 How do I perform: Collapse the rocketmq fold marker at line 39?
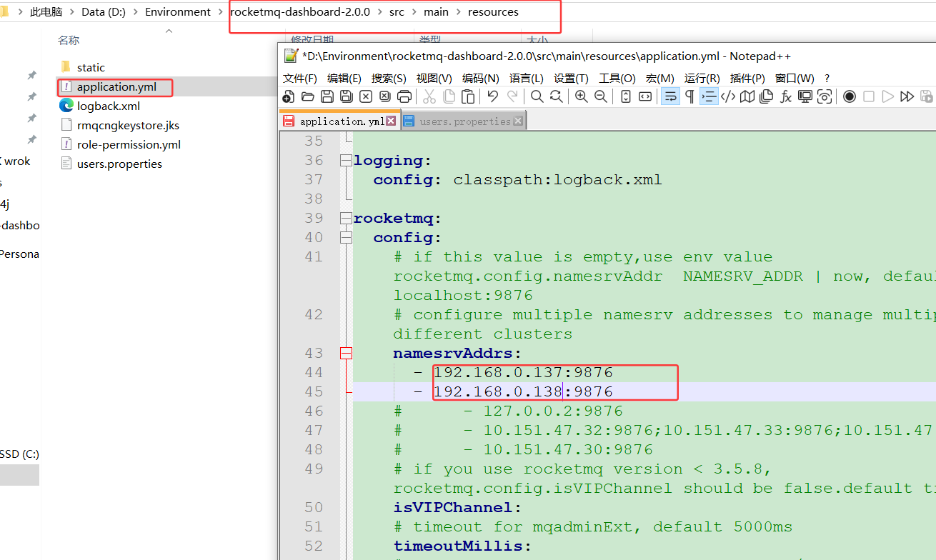click(x=347, y=219)
